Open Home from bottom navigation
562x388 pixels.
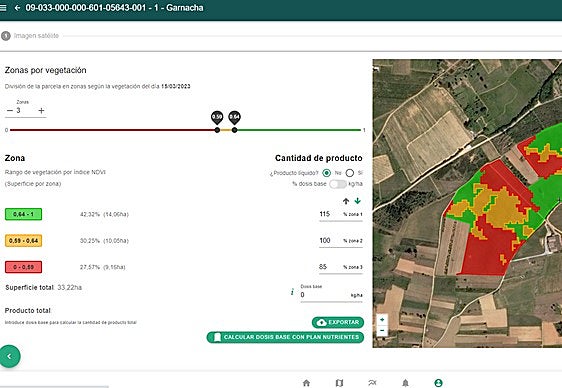coord(306,383)
